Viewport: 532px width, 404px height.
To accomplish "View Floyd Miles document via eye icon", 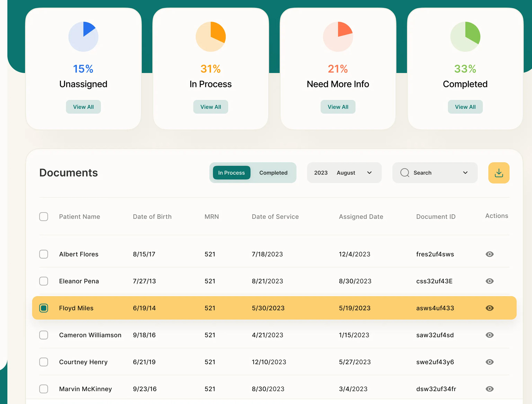I will [489, 308].
